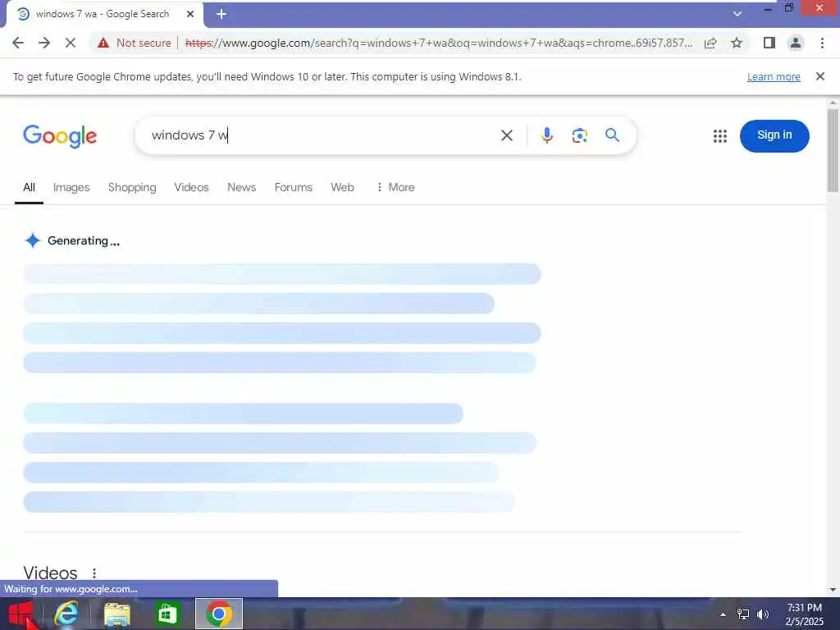Go back to the previous page
The image size is (840, 630).
click(18, 43)
